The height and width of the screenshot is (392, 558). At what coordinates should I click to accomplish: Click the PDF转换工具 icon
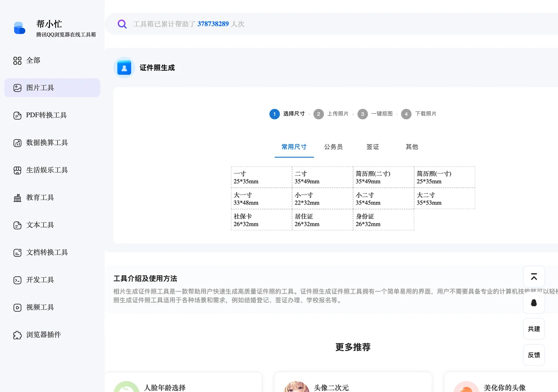tap(17, 115)
